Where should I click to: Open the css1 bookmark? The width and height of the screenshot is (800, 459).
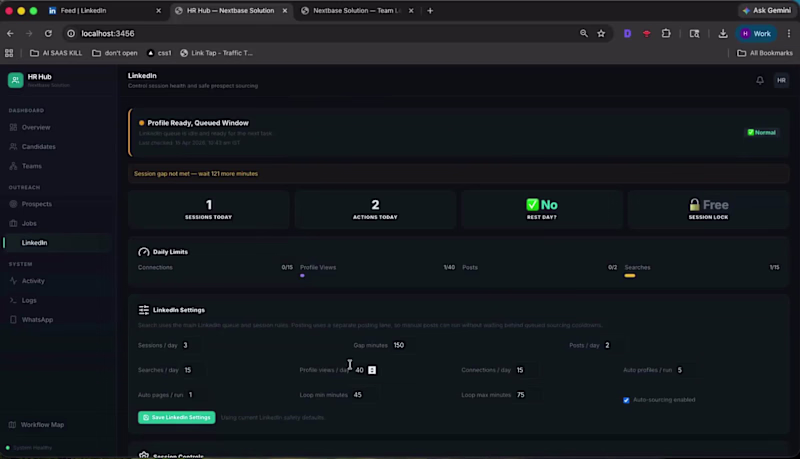tap(159, 53)
